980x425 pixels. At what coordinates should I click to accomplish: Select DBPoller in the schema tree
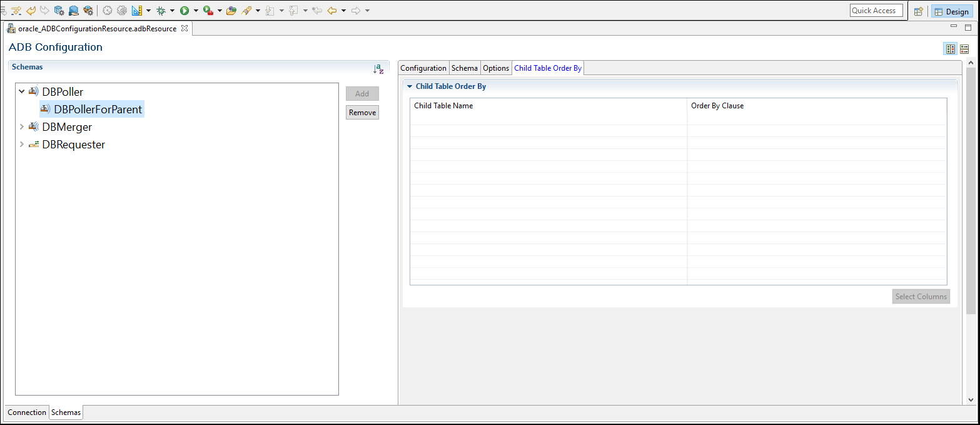(x=63, y=92)
